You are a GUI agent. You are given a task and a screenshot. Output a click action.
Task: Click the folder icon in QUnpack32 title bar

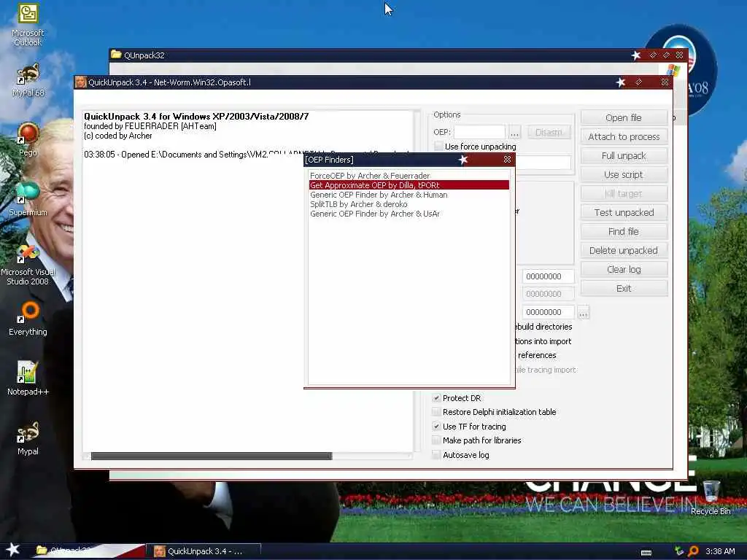(116, 55)
